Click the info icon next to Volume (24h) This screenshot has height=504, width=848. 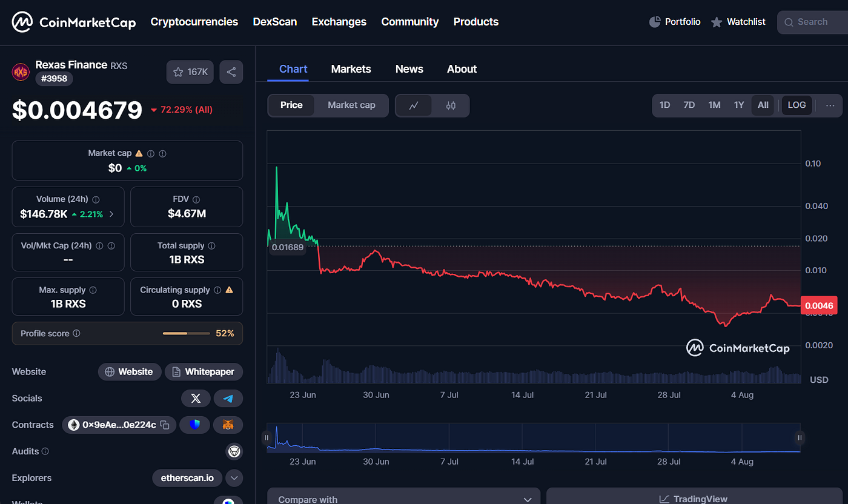click(96, 199)
